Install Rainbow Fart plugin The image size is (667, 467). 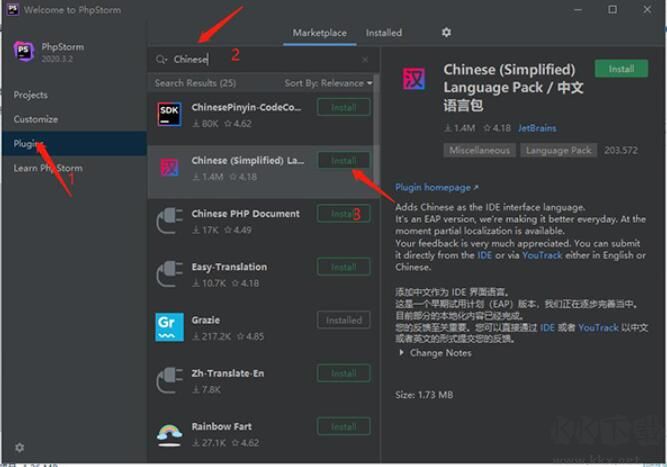tap(344, 426)
